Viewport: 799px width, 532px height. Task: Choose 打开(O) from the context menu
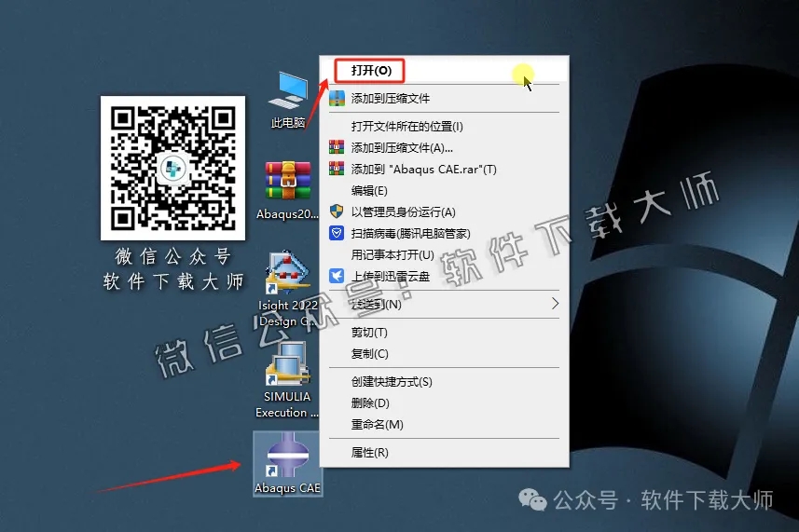[x=444, y=70]
